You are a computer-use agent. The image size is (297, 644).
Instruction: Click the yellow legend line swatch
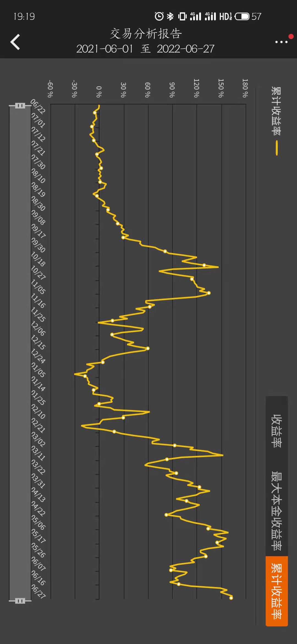277,148
